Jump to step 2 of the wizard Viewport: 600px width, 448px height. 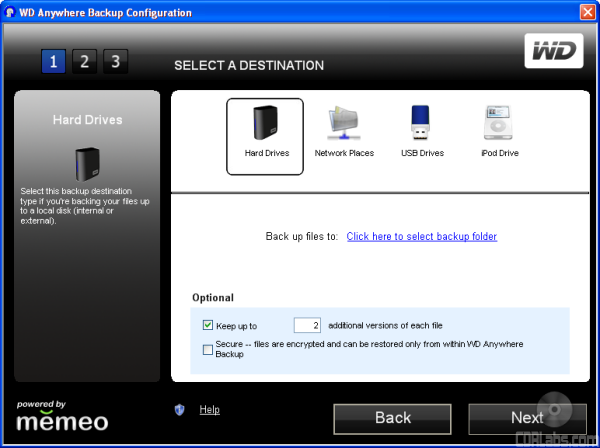tap(84, 62)
